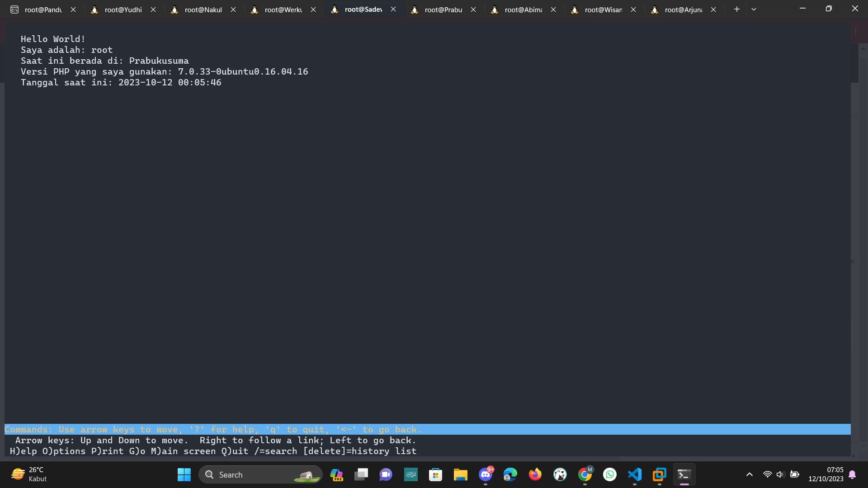Click the Wi-Fi icon in the system tray
This screenshot has width=868, height=488.
click(x=767, y=474)
